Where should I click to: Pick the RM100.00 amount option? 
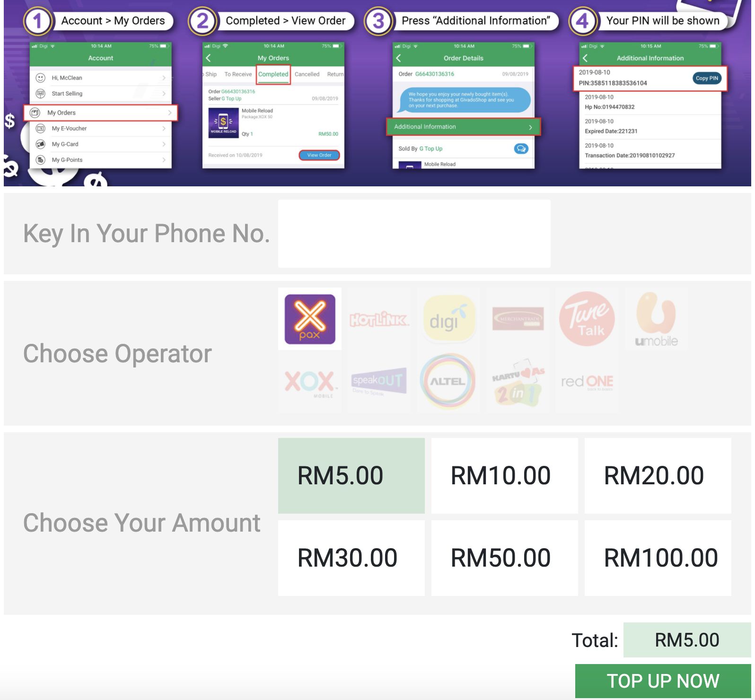pyautogui.click(x=658, y=558)
